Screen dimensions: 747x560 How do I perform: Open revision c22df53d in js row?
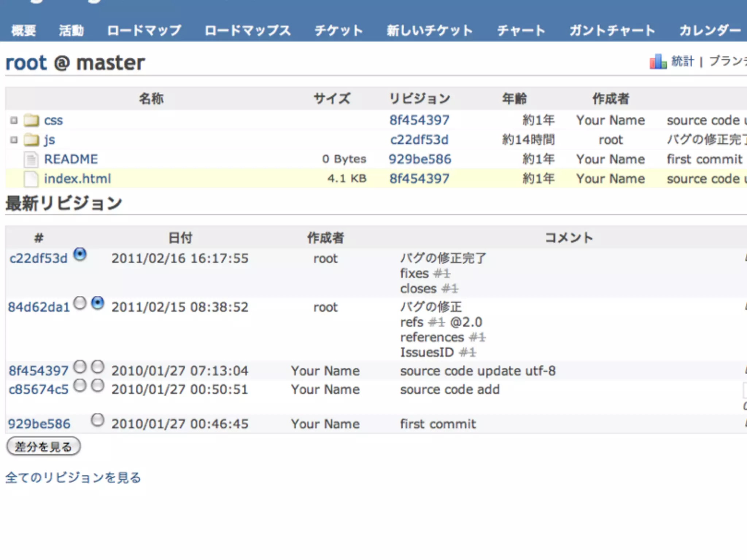point(419,140)
